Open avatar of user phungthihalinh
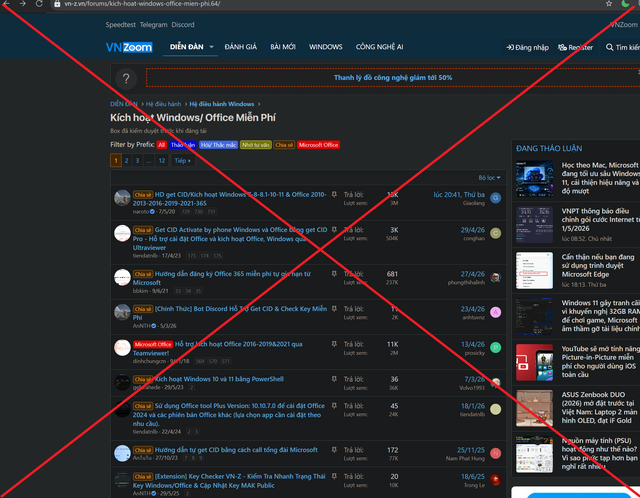 point(496,278)
